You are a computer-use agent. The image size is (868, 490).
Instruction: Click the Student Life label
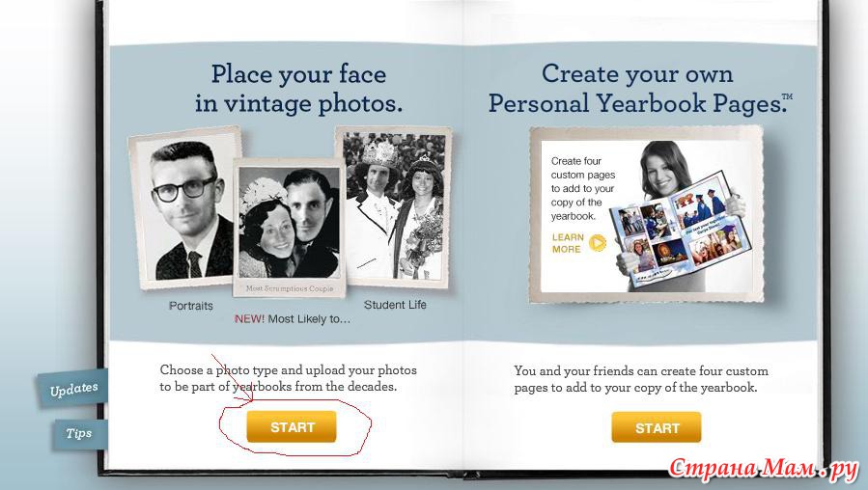[x=395, y=305]
